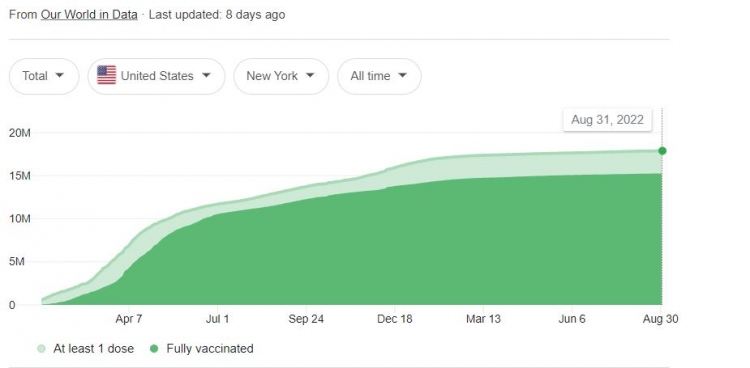Click the arrow beside New York
The image size is (750, 368).
310,76
